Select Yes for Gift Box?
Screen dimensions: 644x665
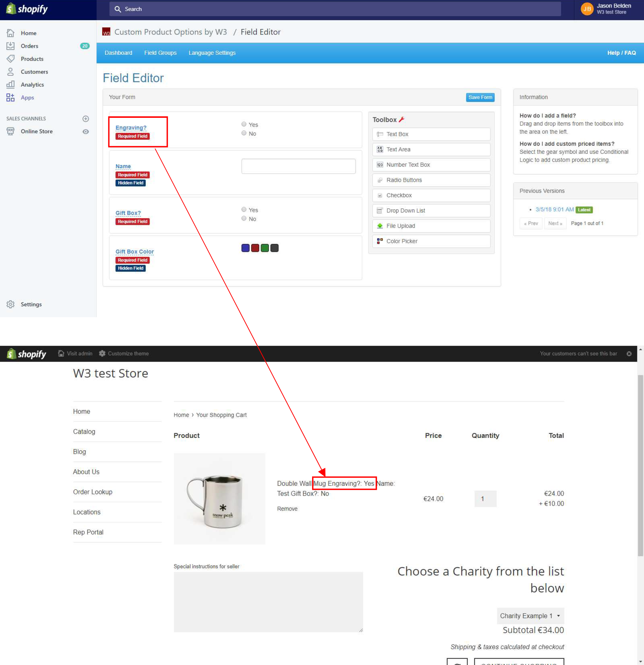coord(244,209)
